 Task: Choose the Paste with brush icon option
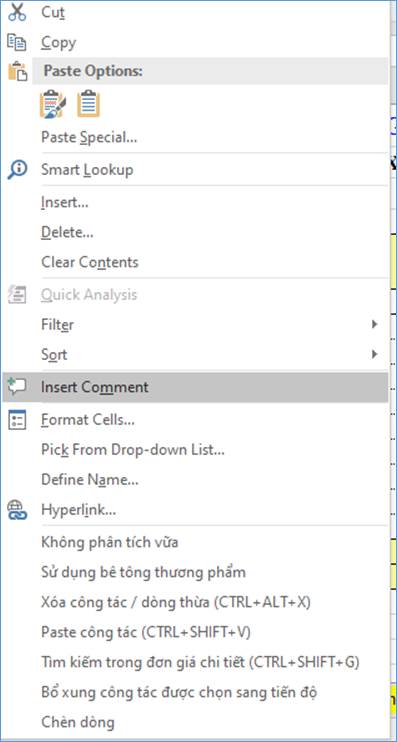[53, 104]
